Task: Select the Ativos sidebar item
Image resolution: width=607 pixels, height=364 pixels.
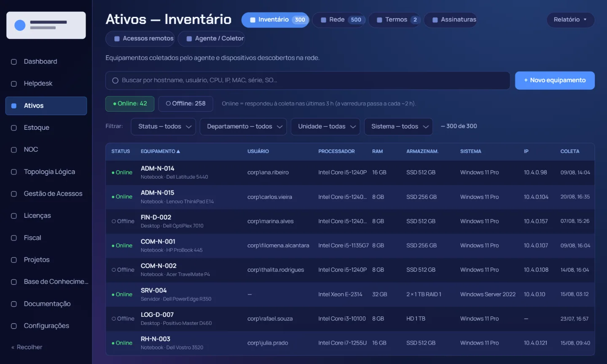Action: (46, 106)
